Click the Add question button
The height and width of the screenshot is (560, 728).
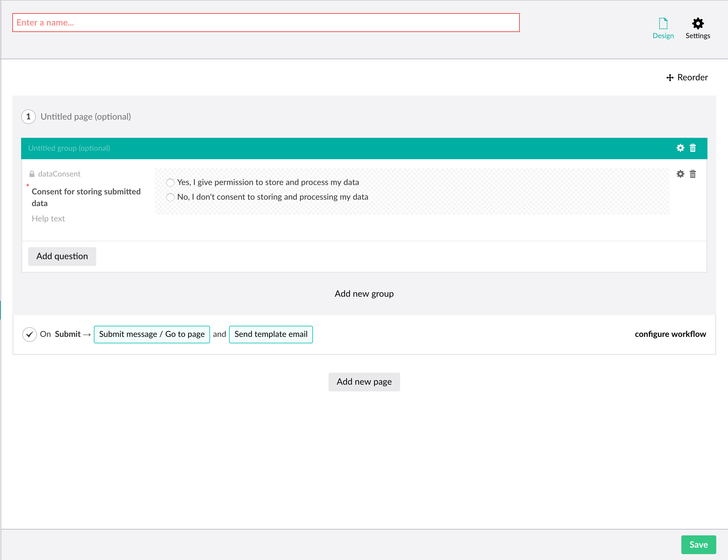click(62, 256)
